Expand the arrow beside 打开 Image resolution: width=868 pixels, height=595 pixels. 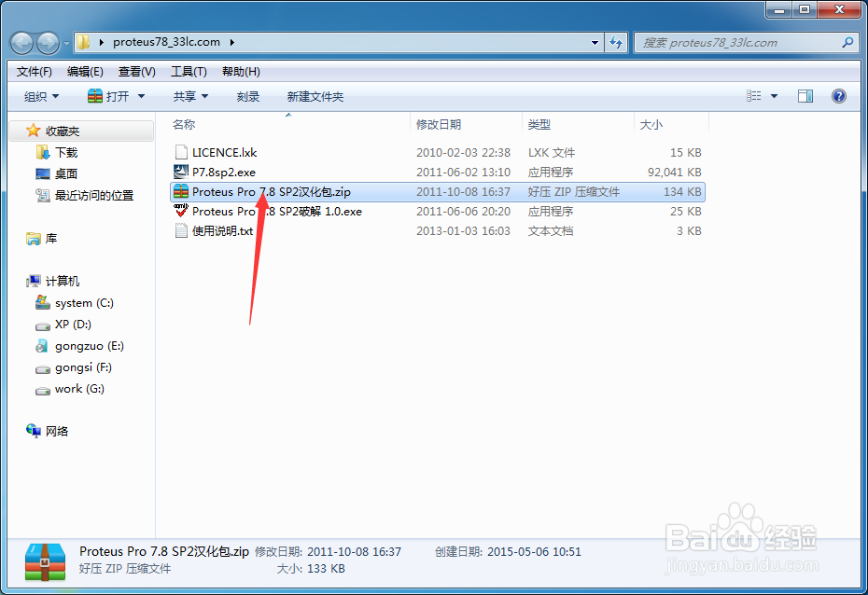tap(141, 96)
